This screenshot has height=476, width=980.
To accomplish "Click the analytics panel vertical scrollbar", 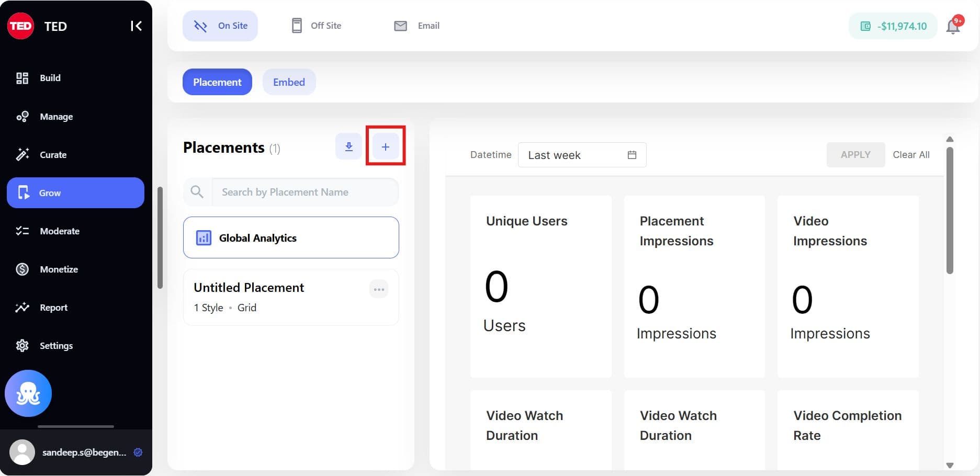I will (950, 209).
